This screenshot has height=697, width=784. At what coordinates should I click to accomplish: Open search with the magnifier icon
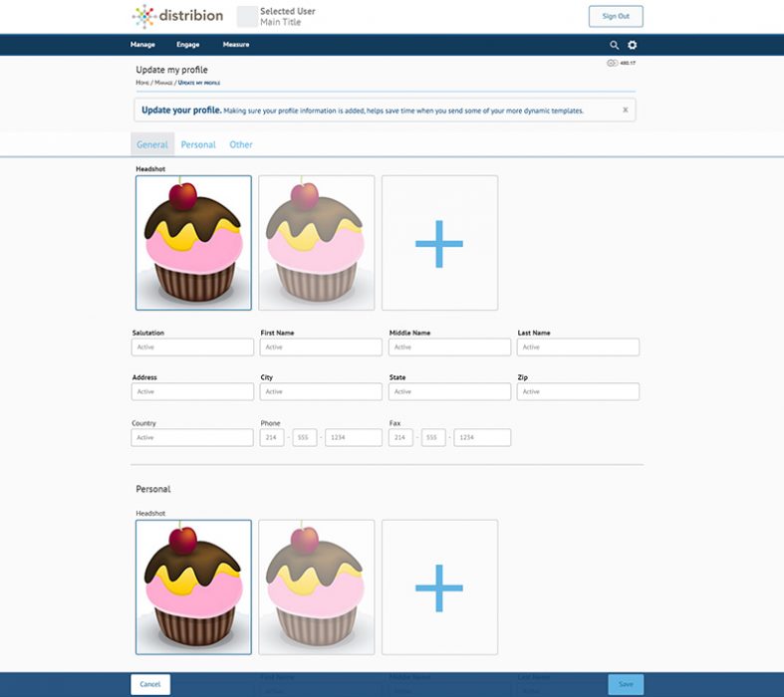tap(615, 45)
